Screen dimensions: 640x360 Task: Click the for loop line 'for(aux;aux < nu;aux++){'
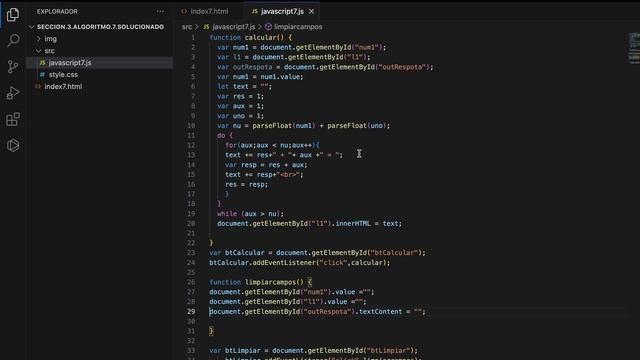[x=273, y=145]
